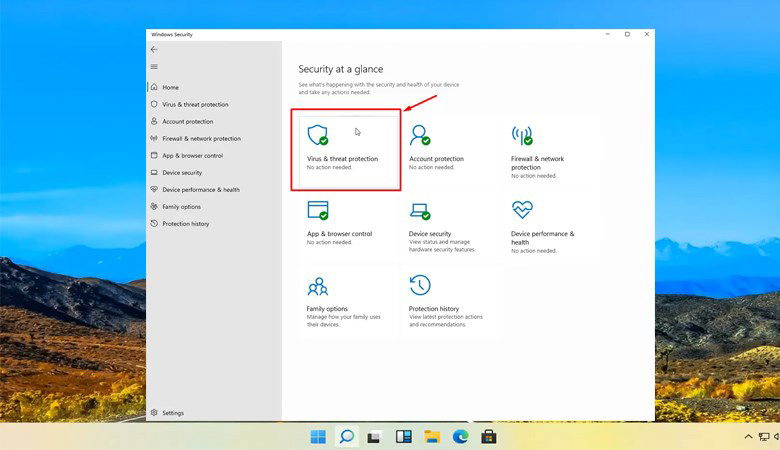Open Settings label at sidebar bottom
The height and width of the screenshot is (450, 780).
point(173,413)
